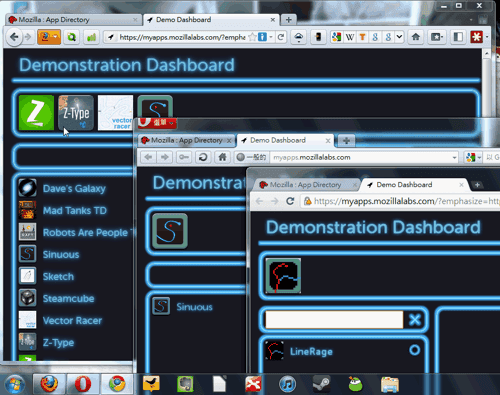Viewport: 500px width, 395px height.
Task: Expand Opera search engine dropdown
Action: [x=479, y=157]
